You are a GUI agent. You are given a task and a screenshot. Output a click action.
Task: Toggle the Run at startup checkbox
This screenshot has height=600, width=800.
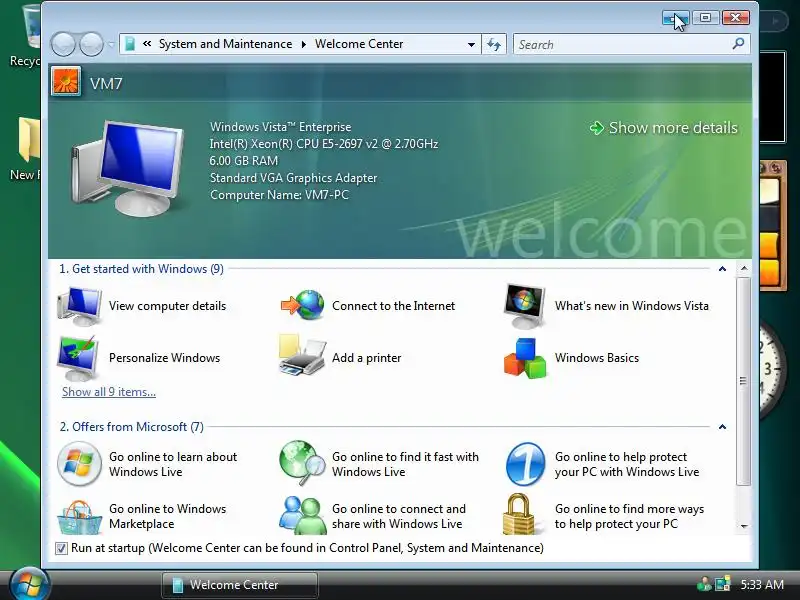point(61,548)
